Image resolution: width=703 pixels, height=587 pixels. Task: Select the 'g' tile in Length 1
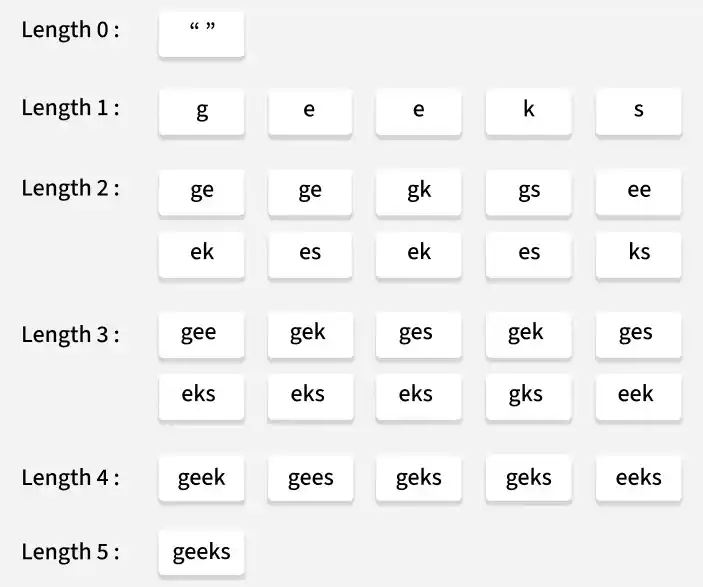pyautogui.click(x=201, y=110)
